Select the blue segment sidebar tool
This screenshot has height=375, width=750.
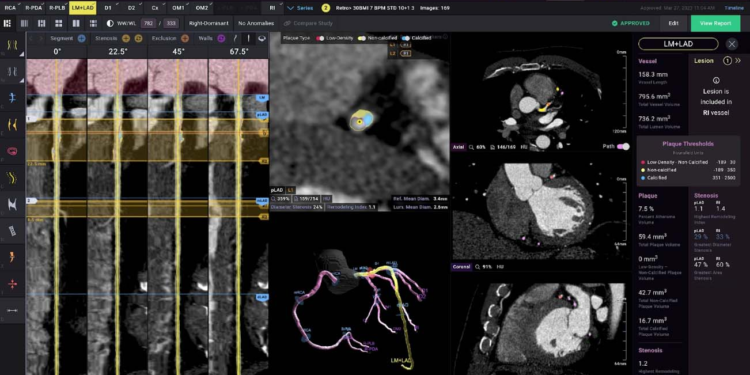point(12,98)
